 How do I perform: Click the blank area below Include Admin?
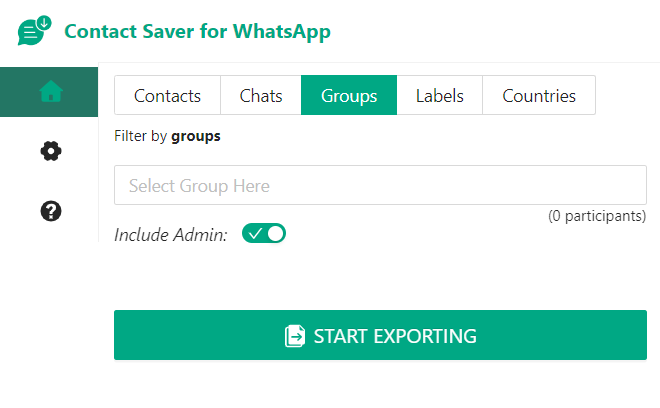click(380, 277)
